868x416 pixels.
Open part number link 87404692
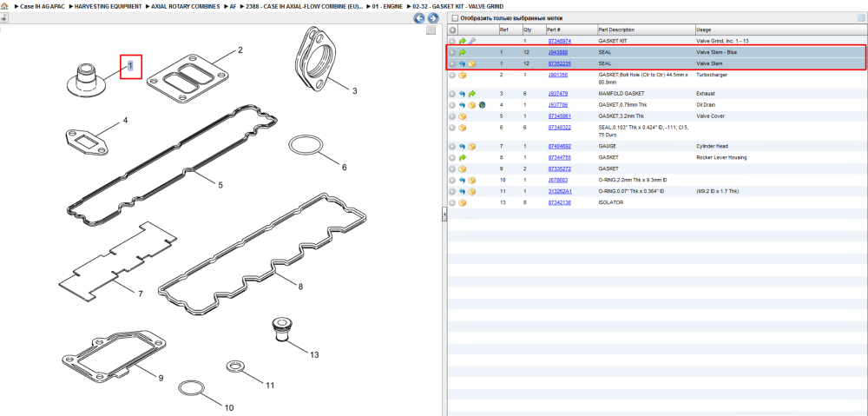[x=559, y=146]
